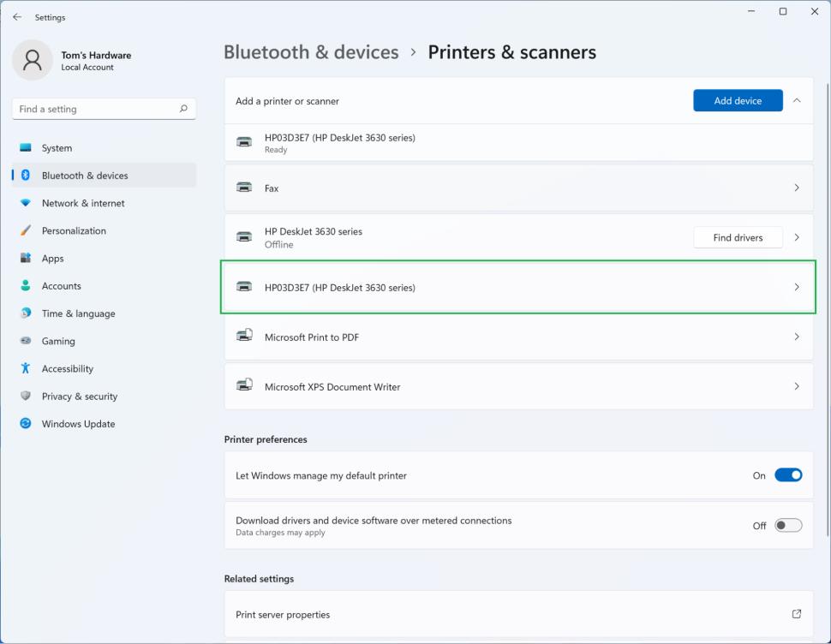Turn off Let Windows manage my default printer
The width and height of the screenshot is (831, 644).
coord(788,475)
